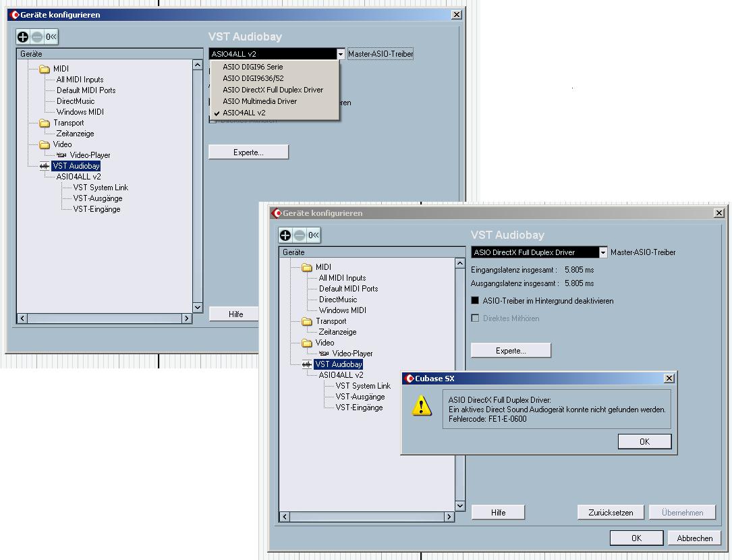This screenshot has width=732, height=560.
Task: Select VST-Eingänge in back window tree
Action: [96, 209]
